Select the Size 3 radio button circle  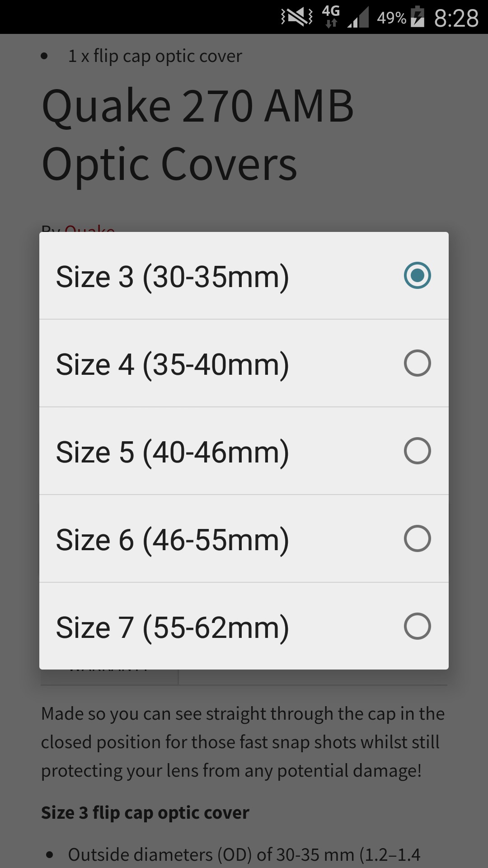[417, 275]
